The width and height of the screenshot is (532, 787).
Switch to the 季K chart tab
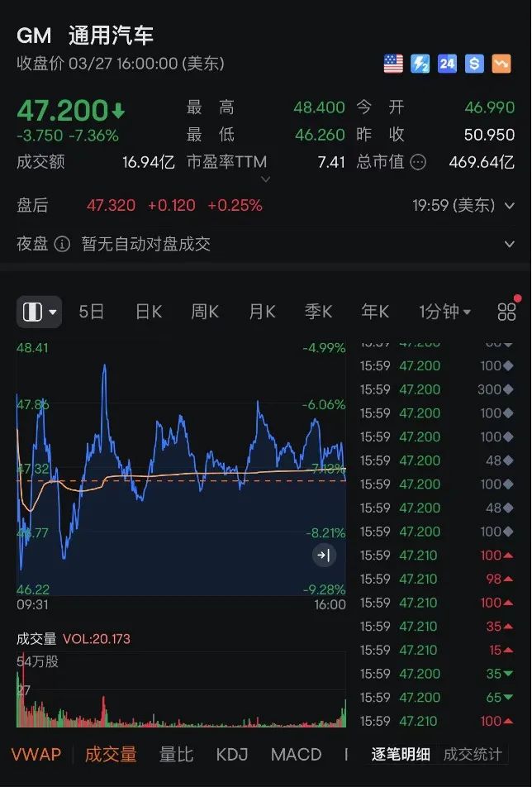tap(318, 312)
